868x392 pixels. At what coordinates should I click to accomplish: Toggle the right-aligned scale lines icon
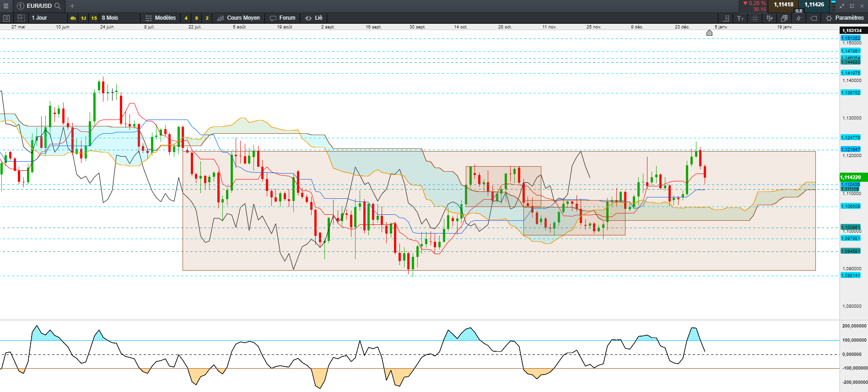click(726, 18)
